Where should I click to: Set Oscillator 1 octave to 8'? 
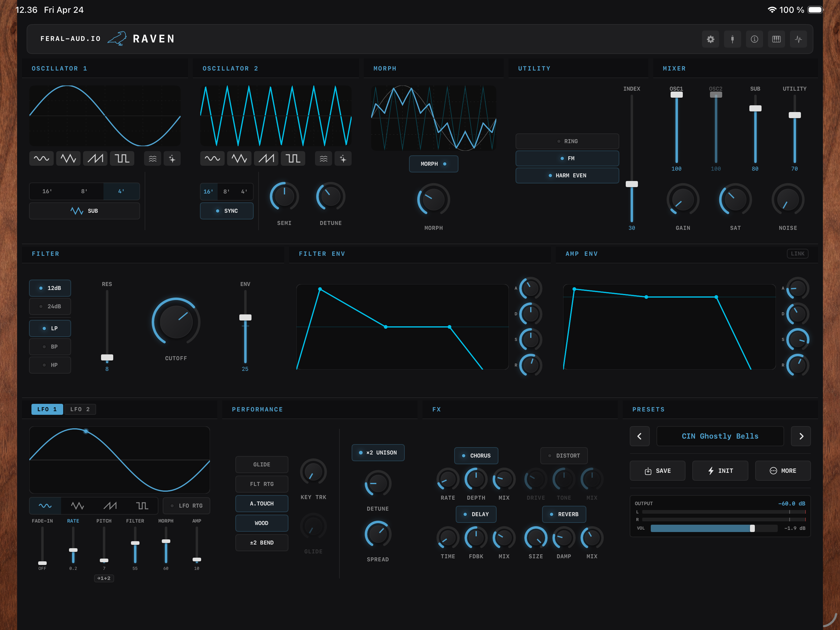(x=84, y=191)
